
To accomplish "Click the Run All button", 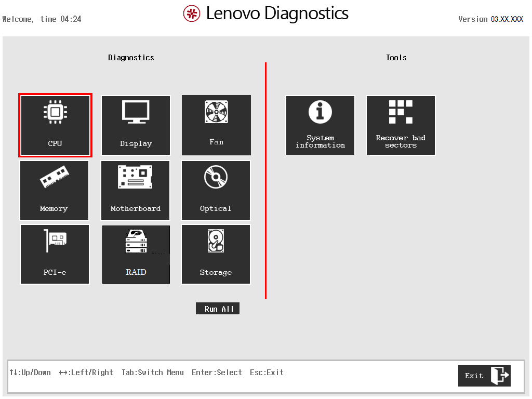I will [218, 309].
